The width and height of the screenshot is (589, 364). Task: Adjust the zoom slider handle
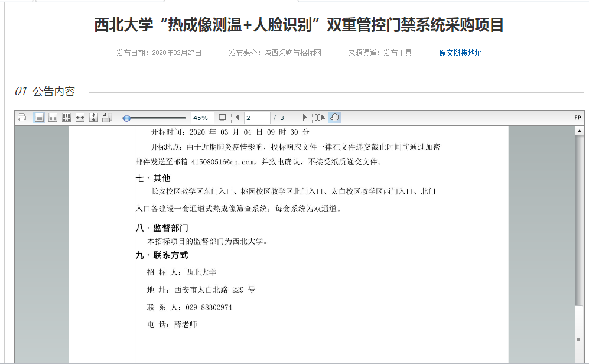[x=126, y=118]
